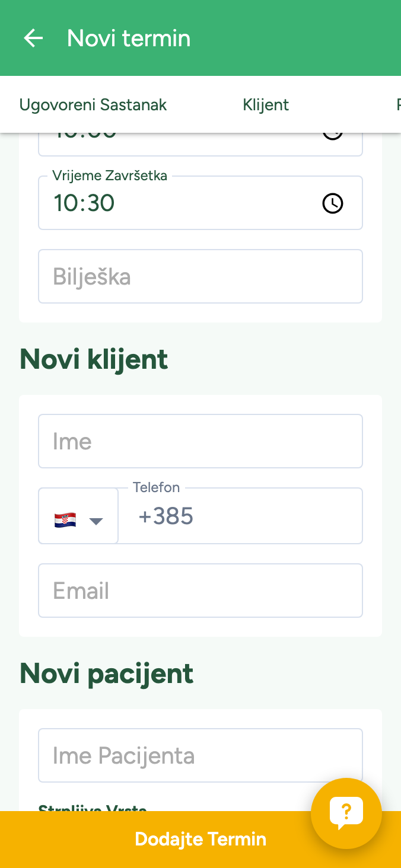
Task: Switch to the Klijent tab
Action: pos(266,105)
